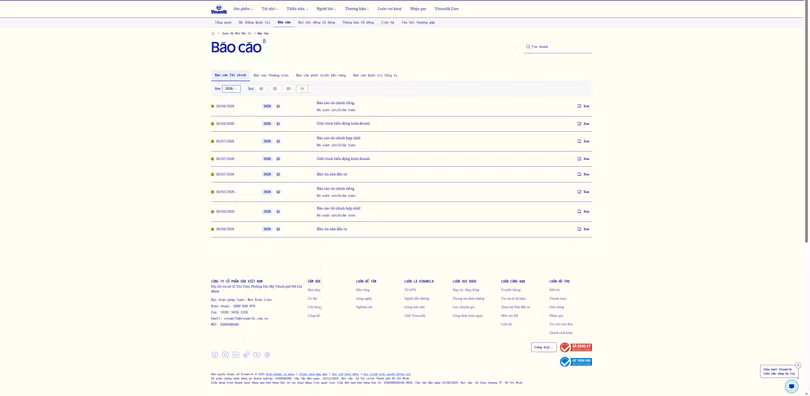Open the LinkedIn icon in the footer

tap(236, 355)
